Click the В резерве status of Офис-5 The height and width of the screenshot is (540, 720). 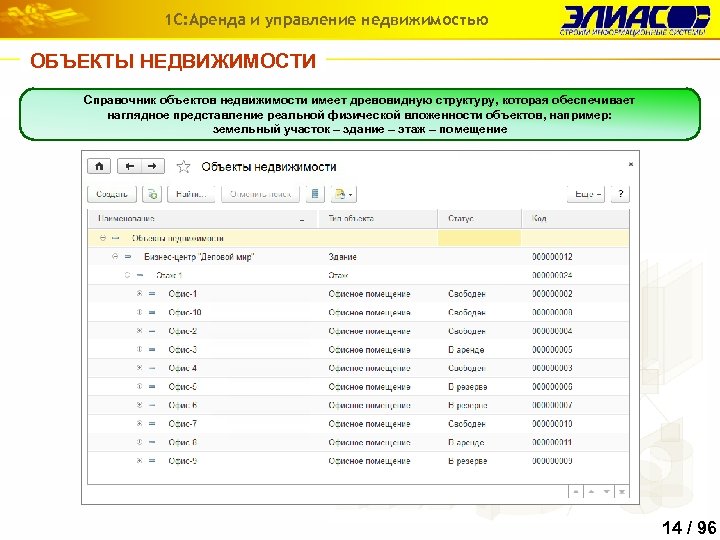coord(467,387)
